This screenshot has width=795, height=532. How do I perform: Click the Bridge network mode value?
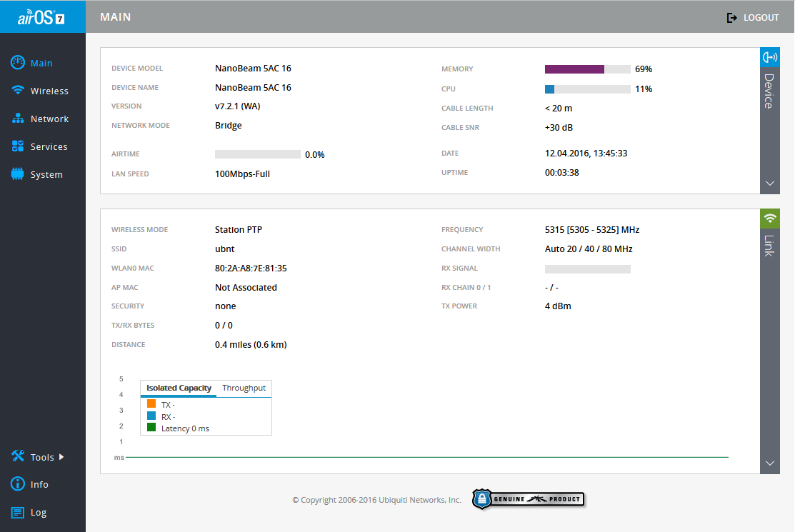point(228,126)
